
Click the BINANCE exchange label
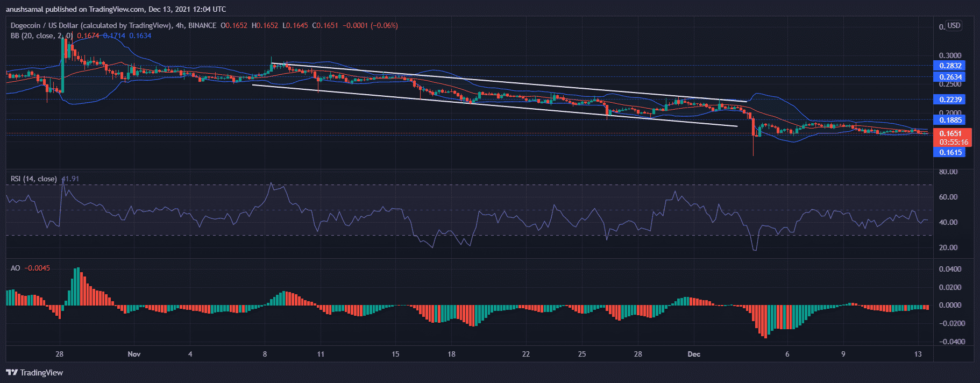pos(202,25)
